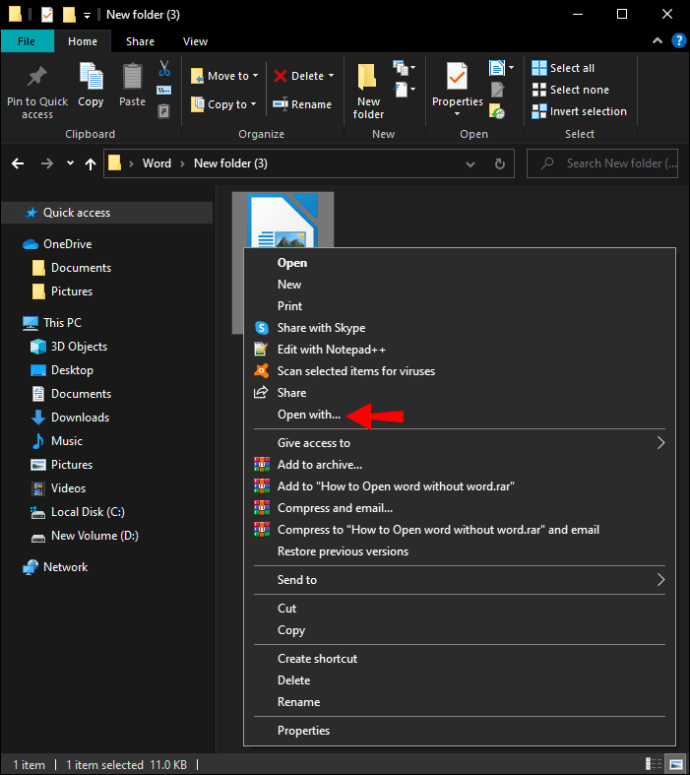Click Properties at bottom of context menu
Screen dimensions: 690x775
(460, 731)
